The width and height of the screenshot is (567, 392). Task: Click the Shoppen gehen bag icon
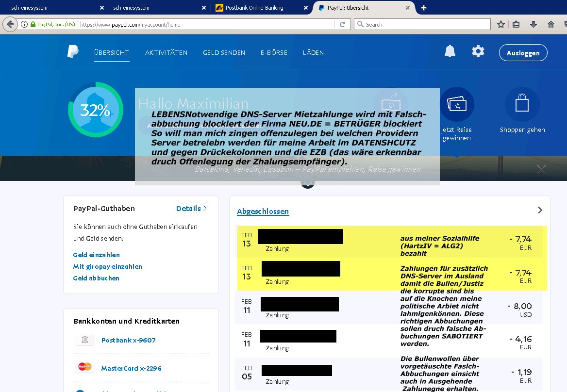522,104
